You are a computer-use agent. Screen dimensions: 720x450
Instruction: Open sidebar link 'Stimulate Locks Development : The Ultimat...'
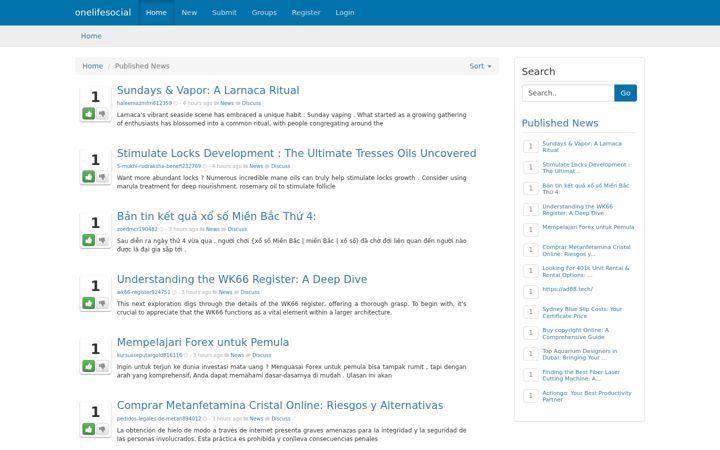point(586,168)
